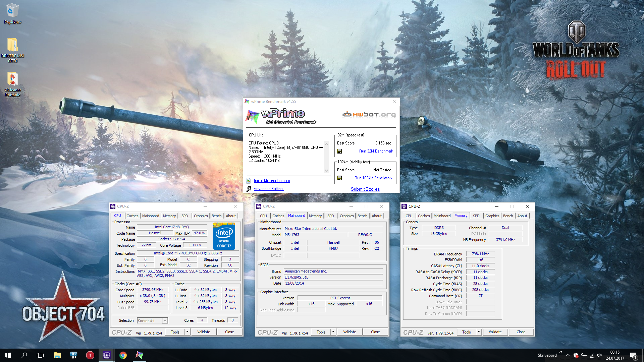Screen dimensions: 644x362
Task: Open the Windows Start menu
Action: (x=8, y=355)
